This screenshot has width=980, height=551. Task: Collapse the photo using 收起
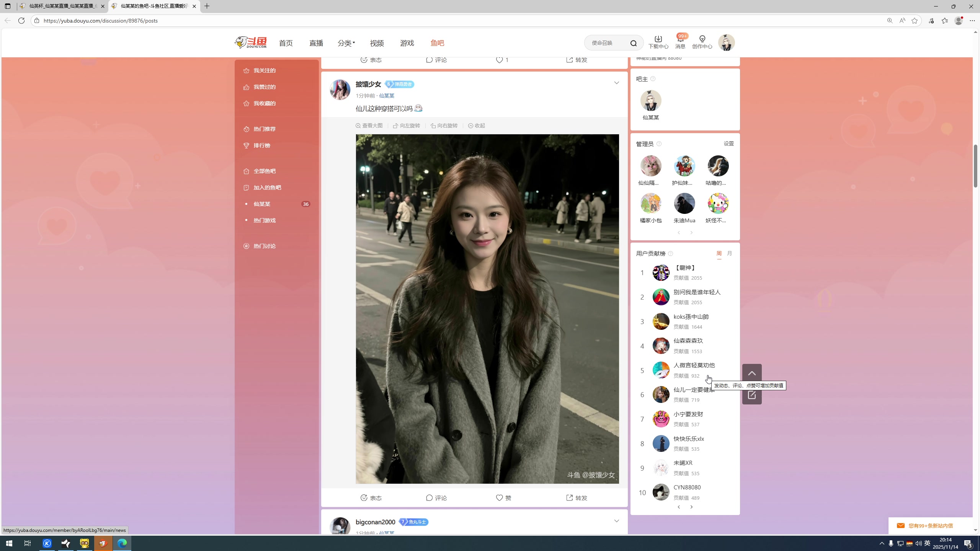tap(476, 125)
